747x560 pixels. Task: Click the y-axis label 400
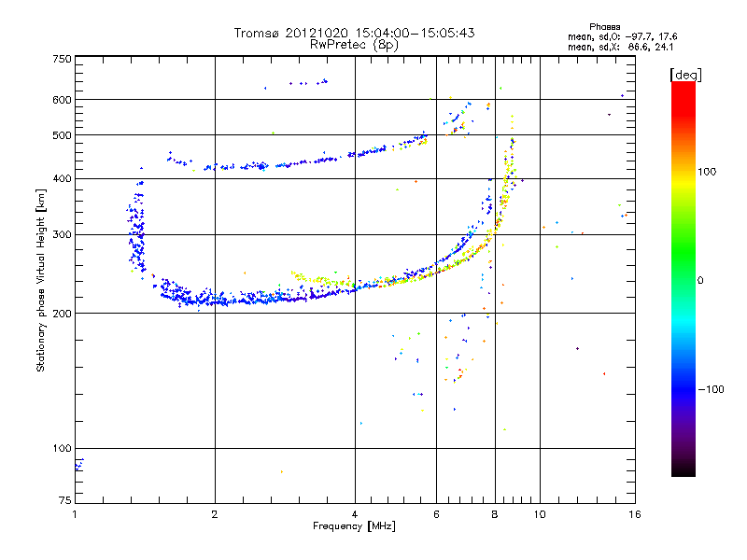click(62, 178)
